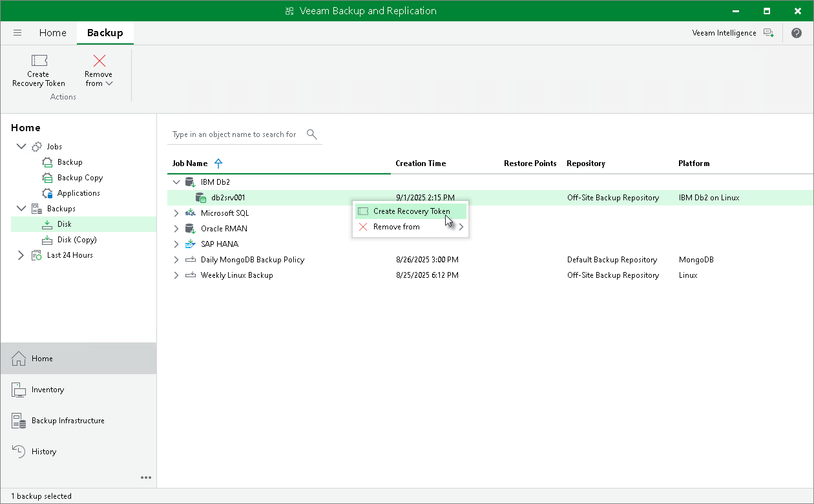The image size is (814, 504).
Task: Switch to the Home ribbon tab
Action: [x=52, y=33]
